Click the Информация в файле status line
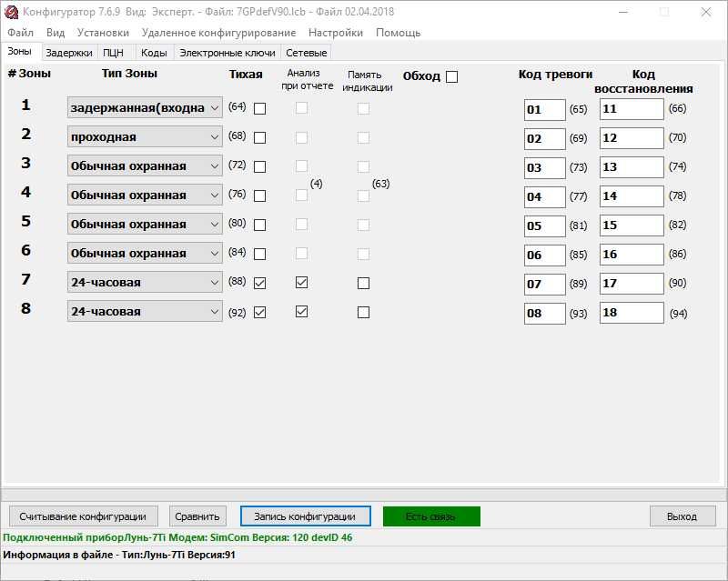728x581 pixels. point(119,555)
